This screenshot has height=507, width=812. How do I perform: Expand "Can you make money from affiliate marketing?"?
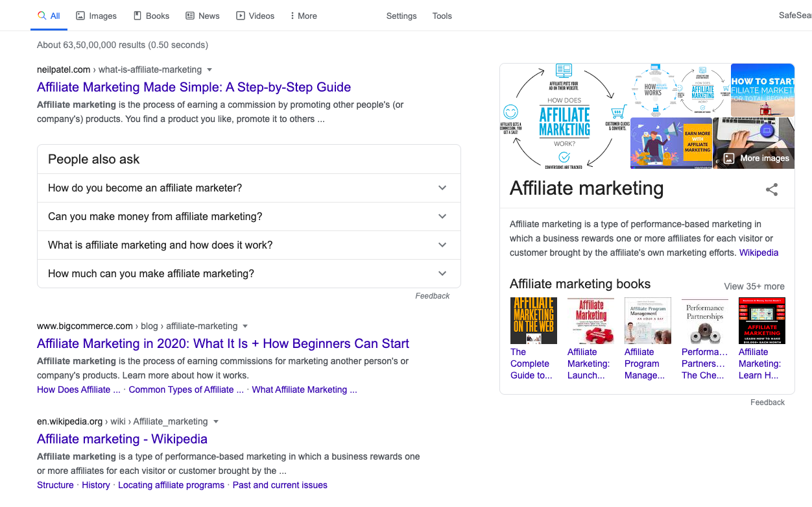coord(442,217)
